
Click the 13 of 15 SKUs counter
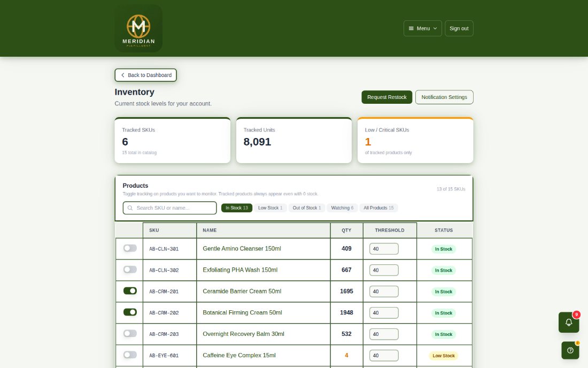point(451,189)
